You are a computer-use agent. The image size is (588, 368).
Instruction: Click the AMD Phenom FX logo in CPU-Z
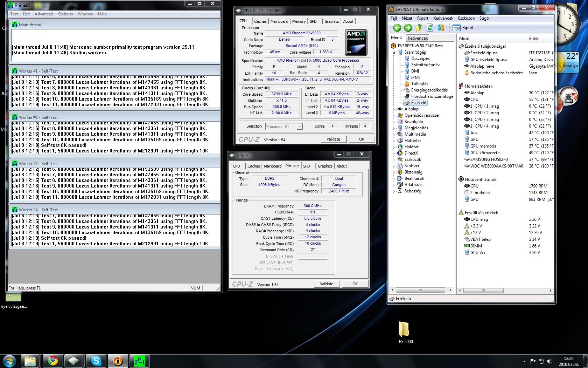356,43
